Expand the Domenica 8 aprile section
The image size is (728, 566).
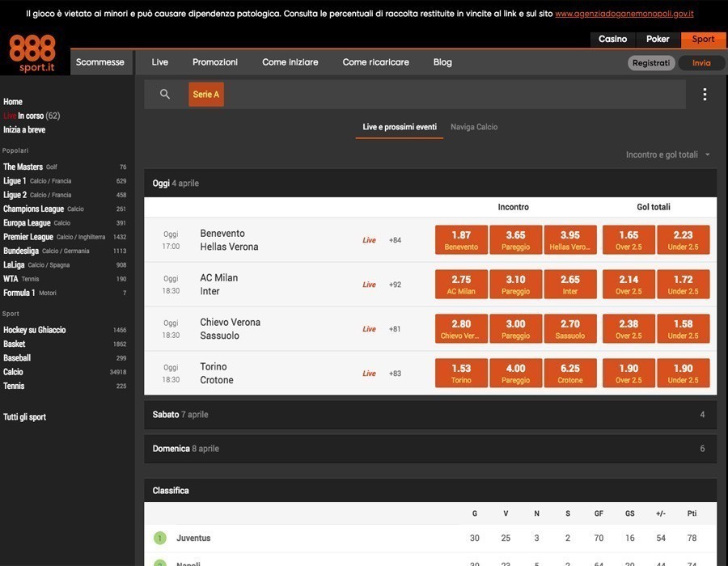click(x=430, y=449)
